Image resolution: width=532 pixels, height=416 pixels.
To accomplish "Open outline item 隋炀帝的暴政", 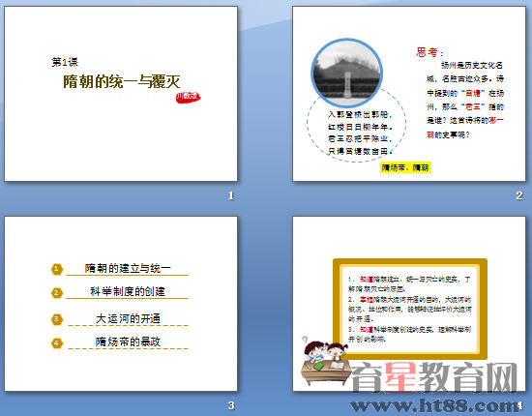I will coord(128,342).
